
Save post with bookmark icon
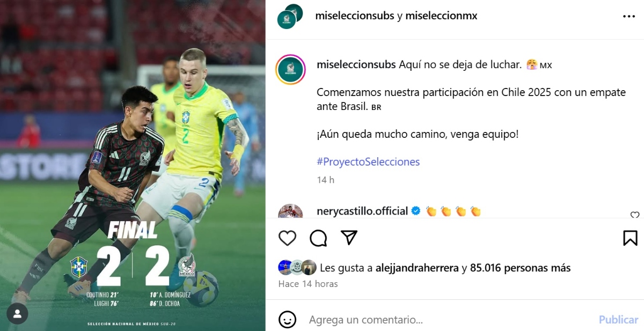coord(630,238)
